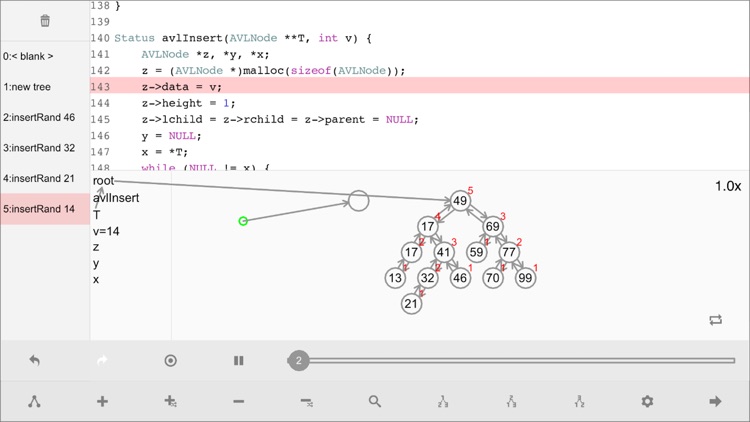Viewport: 750px width, 422px height.
Task: Remove a random node
Action: click(x=307, y=402)
